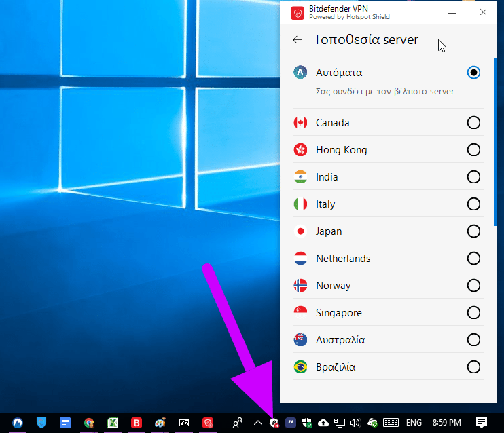Viewport: 504px width, 433px height.
Task: Click the Japan flag icon
Action: 300,231
